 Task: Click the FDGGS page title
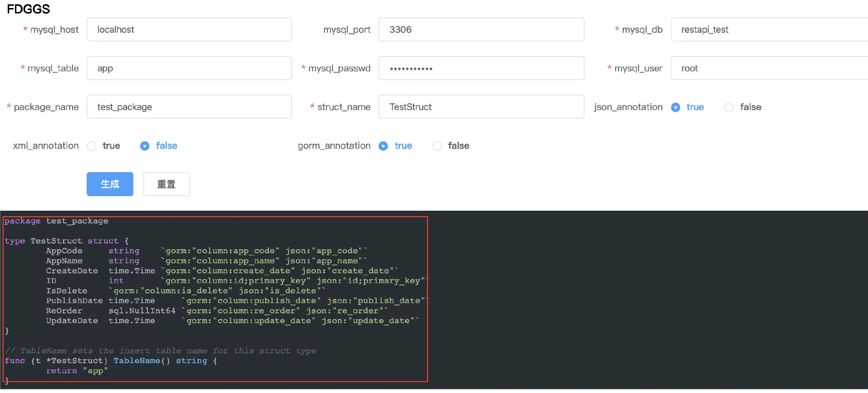click(x=28, y=9)
